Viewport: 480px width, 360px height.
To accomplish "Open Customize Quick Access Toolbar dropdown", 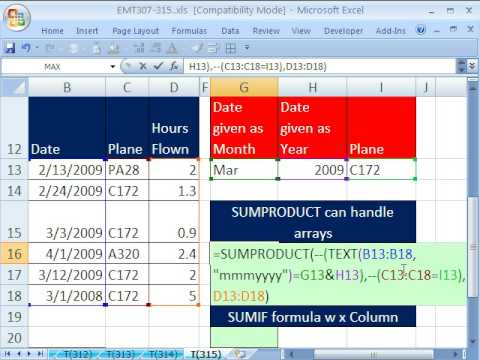I will coord(247,47).
